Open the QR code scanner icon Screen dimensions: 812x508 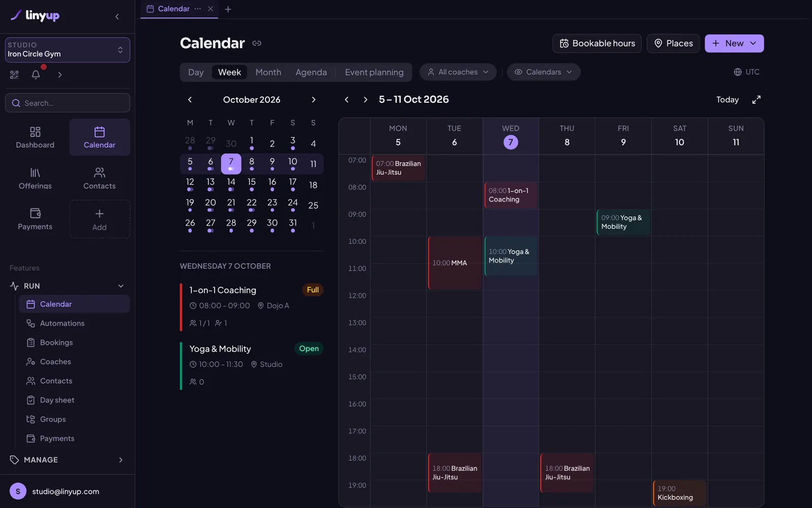[14, 75]
